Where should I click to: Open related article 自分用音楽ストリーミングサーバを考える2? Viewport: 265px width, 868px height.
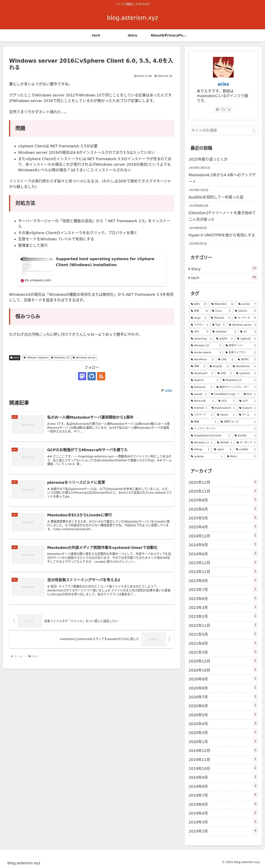pos(91,590)
